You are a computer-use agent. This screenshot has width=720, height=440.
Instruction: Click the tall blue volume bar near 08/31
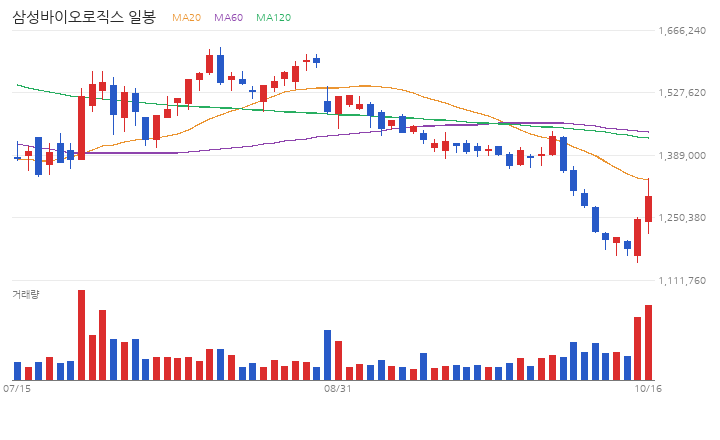tap(327, 355)
